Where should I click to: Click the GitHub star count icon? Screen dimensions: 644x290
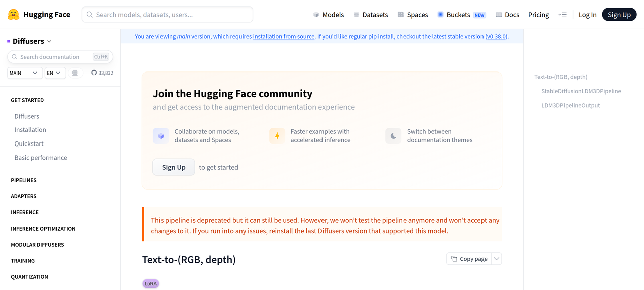point(94,73)
